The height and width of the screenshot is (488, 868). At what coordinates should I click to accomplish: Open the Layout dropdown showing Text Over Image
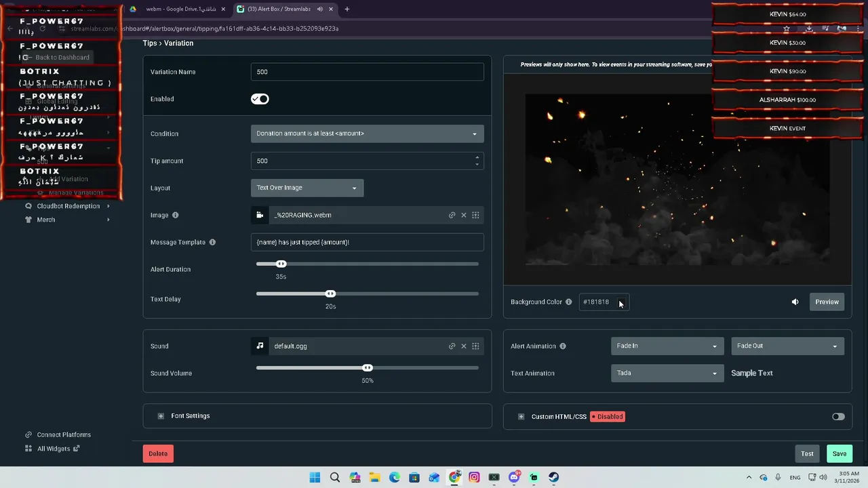tap(307, 188)
